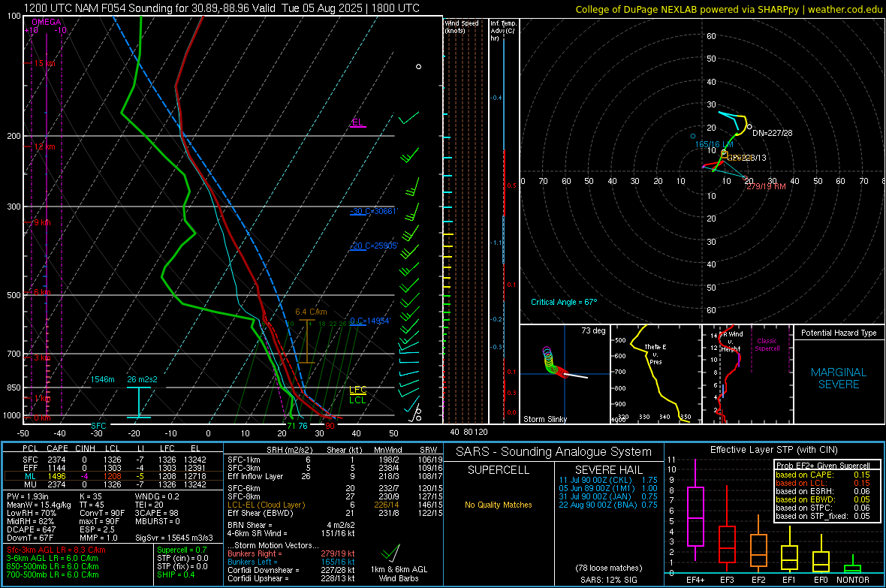Click the '26 m2s2' label
Image resolution: width=886 pixels, height=588 pixels.
(142, 379)
